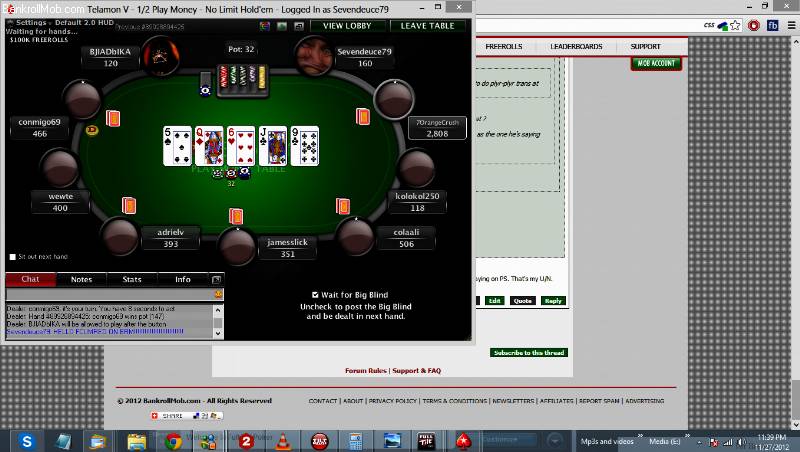Click the Quote post button

coord(522,301)
